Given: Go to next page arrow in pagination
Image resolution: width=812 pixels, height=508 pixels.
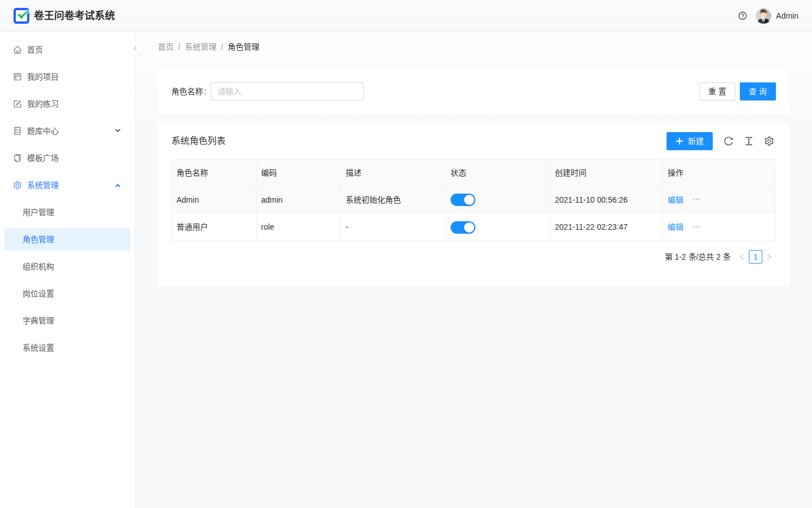Looking at the screenshot, I should coord(769,257).
